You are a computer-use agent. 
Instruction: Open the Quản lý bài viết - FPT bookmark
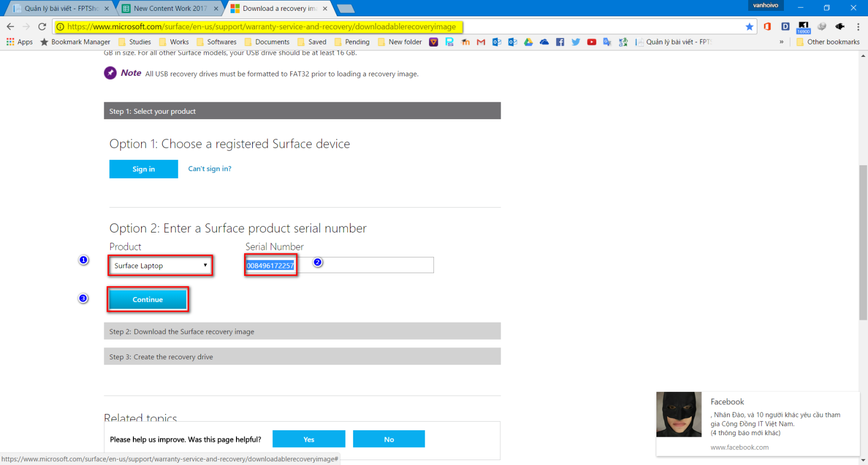(673, 42)
